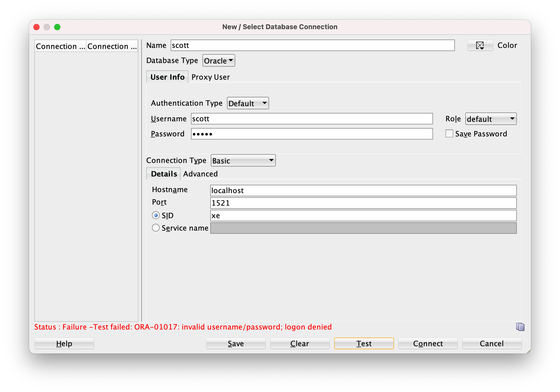The width and height of the screenshot is (560, 392).
Task: Click the Save button
Action: click(236, 343)
